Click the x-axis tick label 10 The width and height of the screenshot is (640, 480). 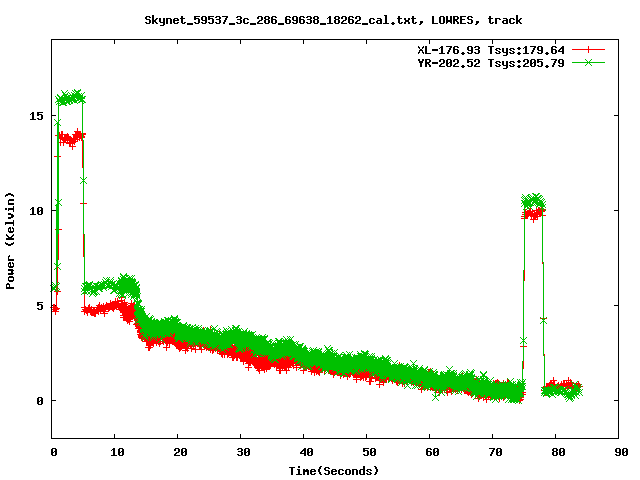pos(117,452)
